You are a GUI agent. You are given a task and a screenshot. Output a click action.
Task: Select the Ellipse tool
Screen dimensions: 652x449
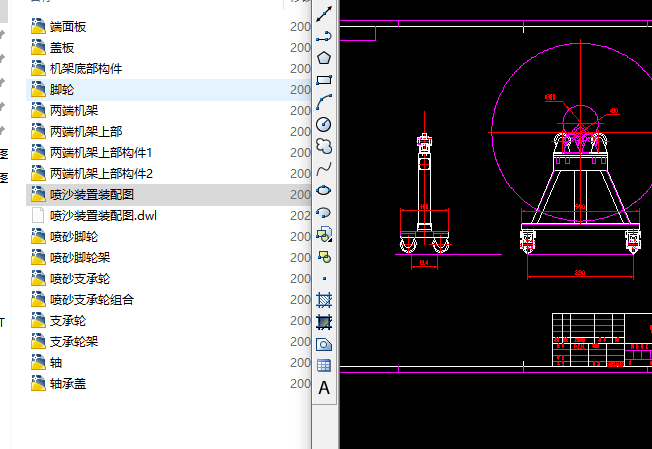[x=324, y=190]
